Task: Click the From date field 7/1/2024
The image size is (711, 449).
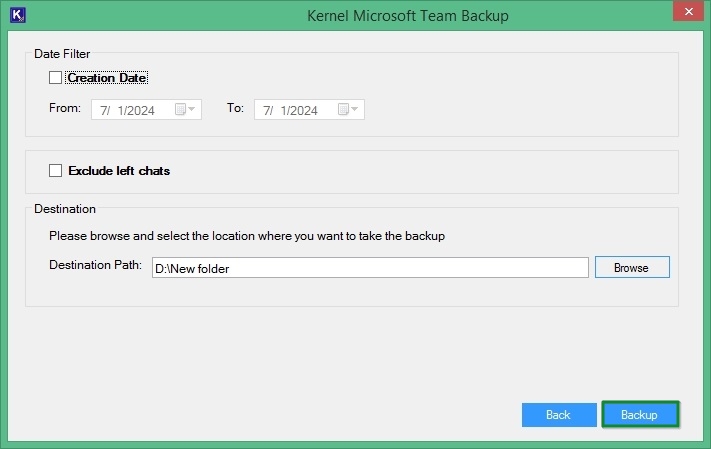Action: pos(146,110)
